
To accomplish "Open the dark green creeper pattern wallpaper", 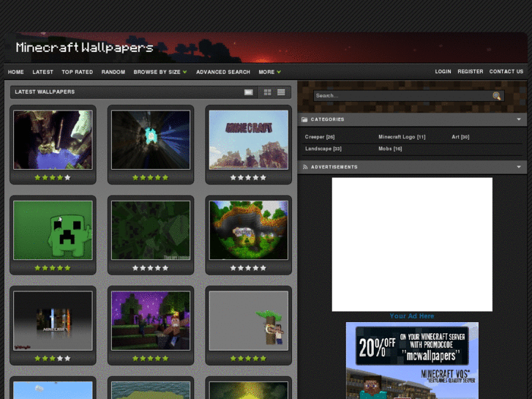I will (x=151, y=230).
